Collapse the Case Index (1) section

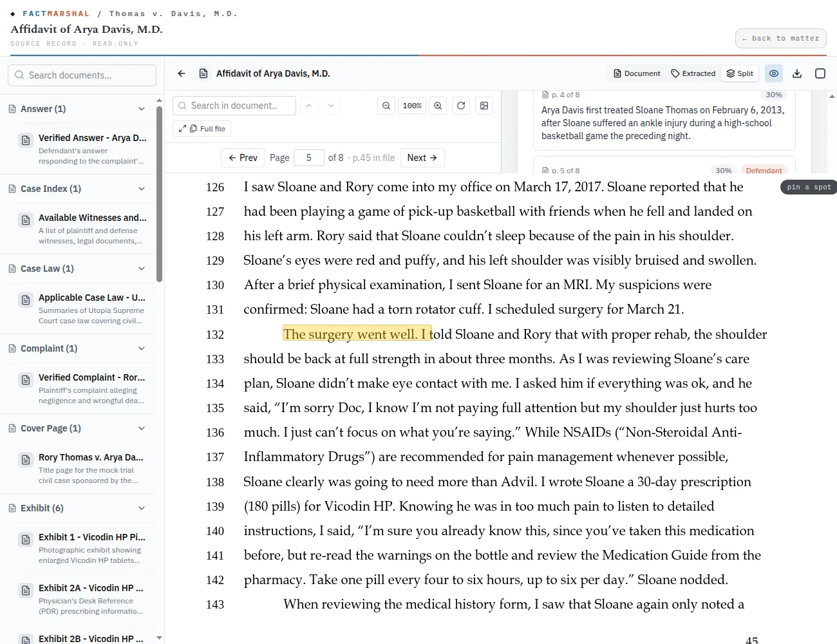[142, 189]
